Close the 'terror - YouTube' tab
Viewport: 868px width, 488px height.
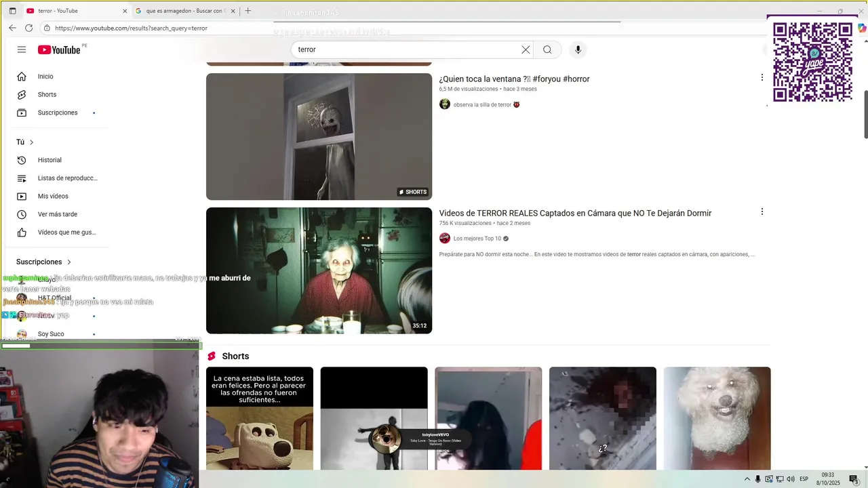point(125,11)
